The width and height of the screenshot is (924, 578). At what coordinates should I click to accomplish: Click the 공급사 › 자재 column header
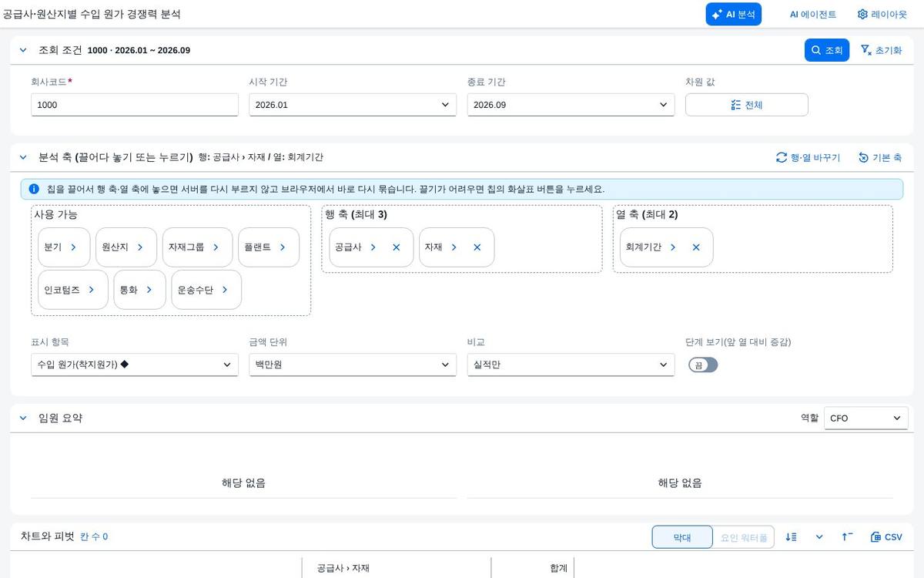tap(343, 568)
